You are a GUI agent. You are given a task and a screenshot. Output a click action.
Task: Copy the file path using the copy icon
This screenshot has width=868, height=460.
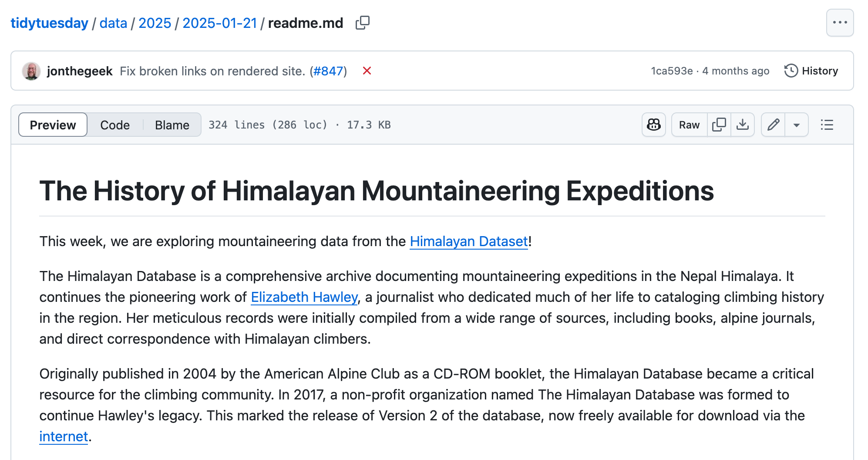(362, 23)
